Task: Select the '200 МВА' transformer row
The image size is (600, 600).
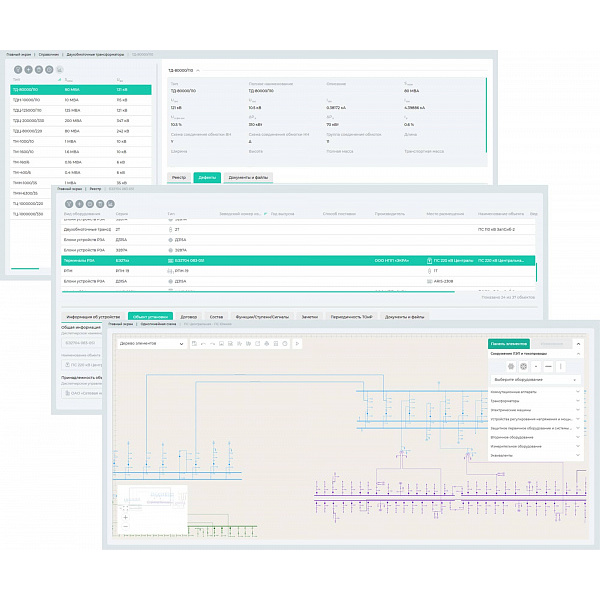Action: pyautogui.click(x=81, y=121)
